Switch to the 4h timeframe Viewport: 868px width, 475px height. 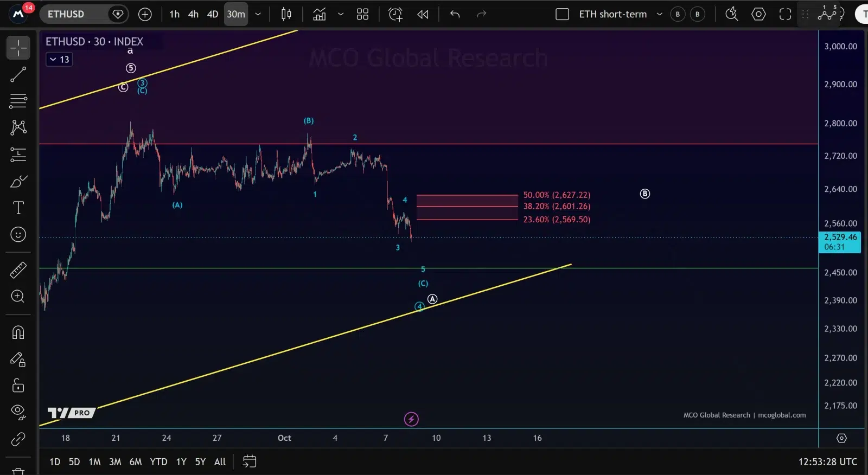[x=193, y=14]
